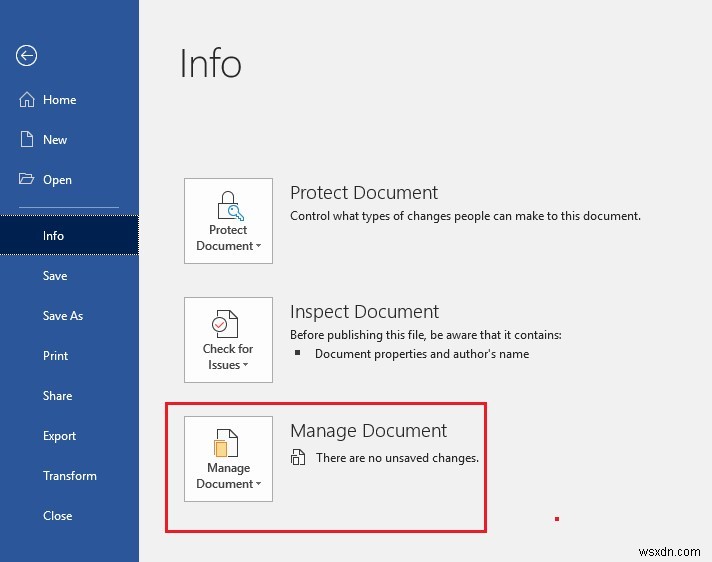
Task: Click the Inspect Document heading text
Action: tap(364, 312)
